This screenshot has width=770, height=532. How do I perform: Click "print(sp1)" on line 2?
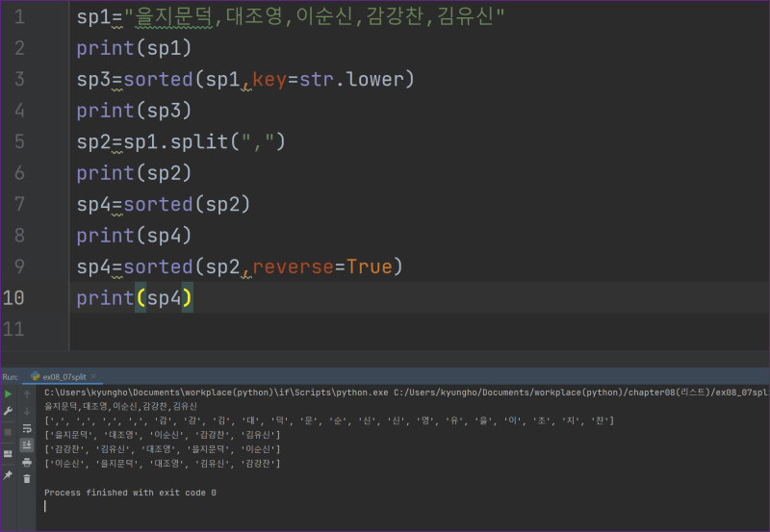point(134,48)
